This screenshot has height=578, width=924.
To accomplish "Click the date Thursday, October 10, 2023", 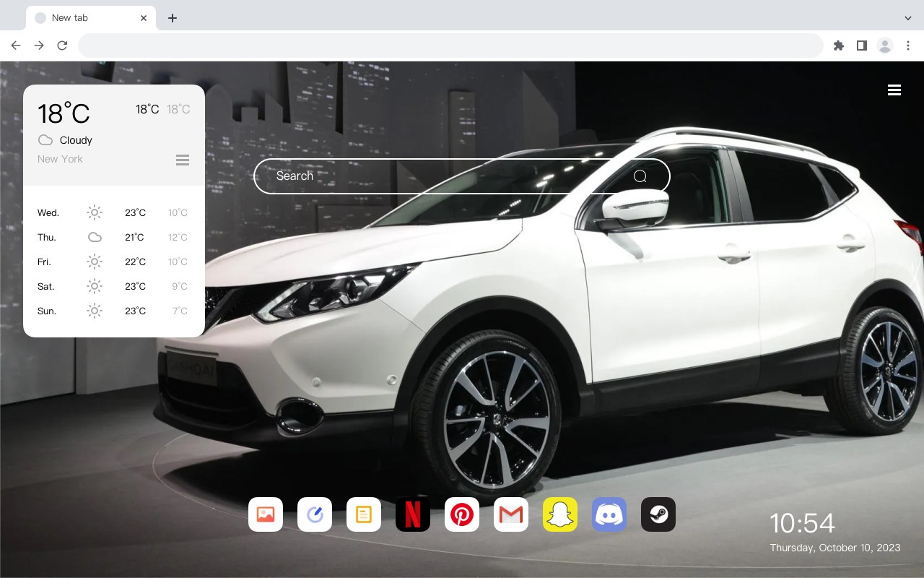I will [x=835, y=548].
